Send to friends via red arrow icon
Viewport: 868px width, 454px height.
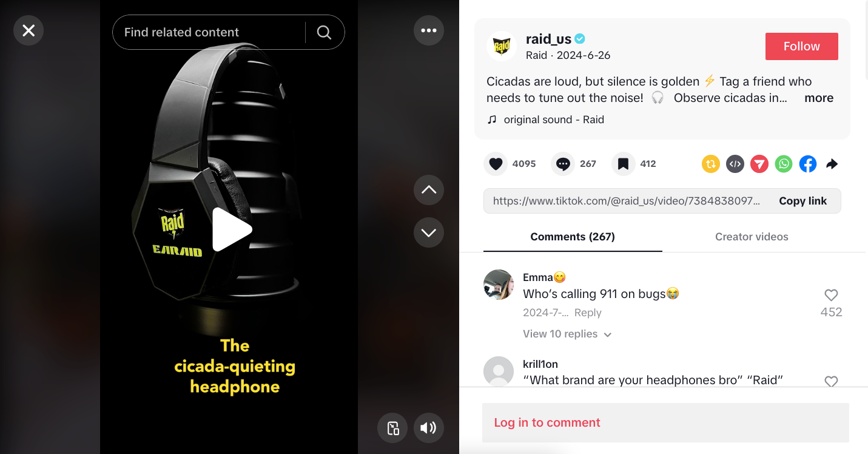[759, 164]
